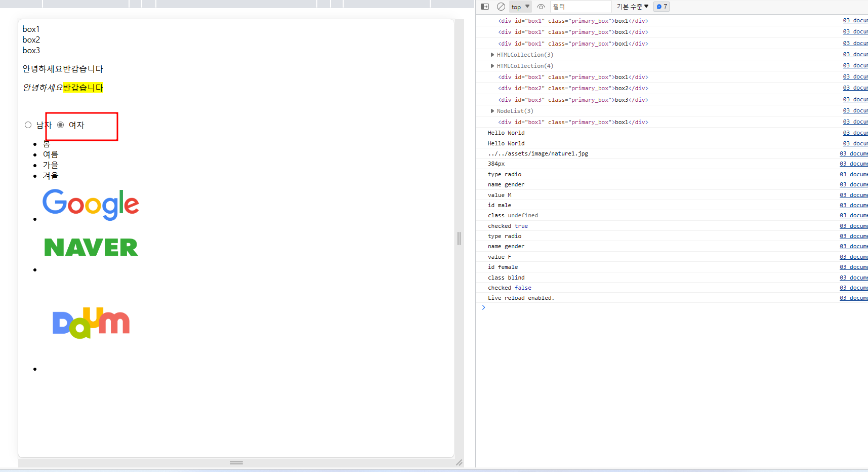This screenshot has width=868, height=472.
Task: Click the italic 안녕하세요 text
Action: tap(43, 88)
